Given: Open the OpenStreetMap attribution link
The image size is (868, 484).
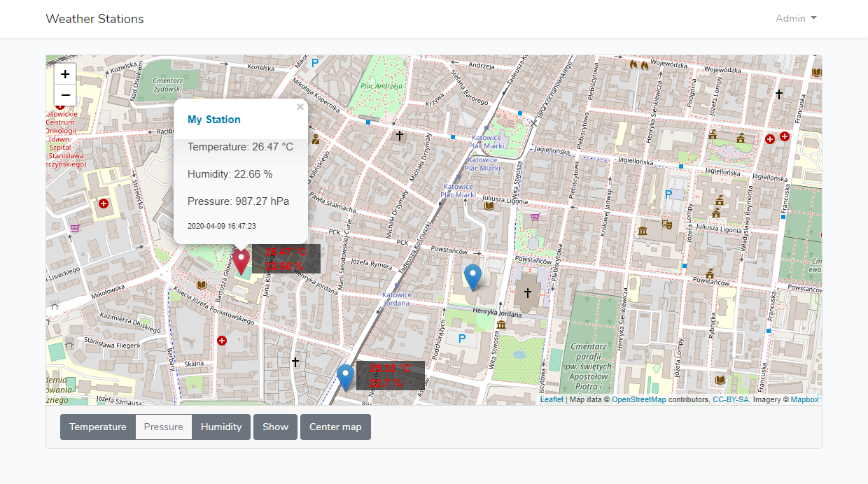Looking at the screenshot, I should point(639,400).
